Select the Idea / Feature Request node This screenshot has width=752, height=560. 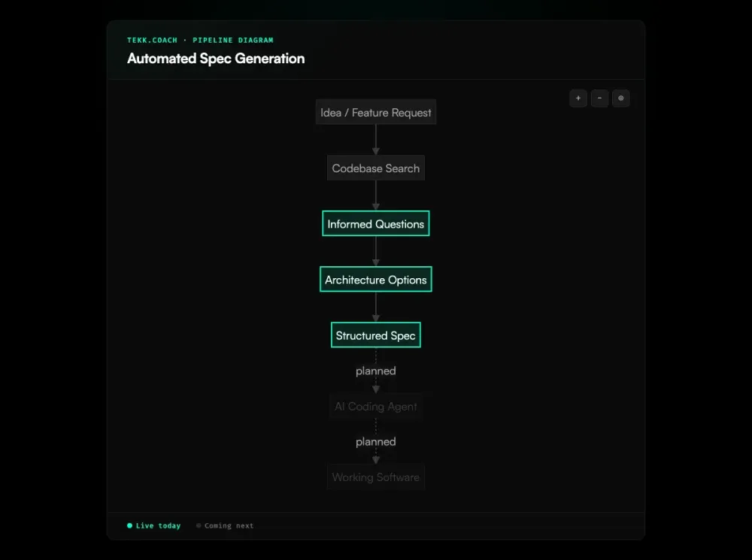[x=375, y=112]
